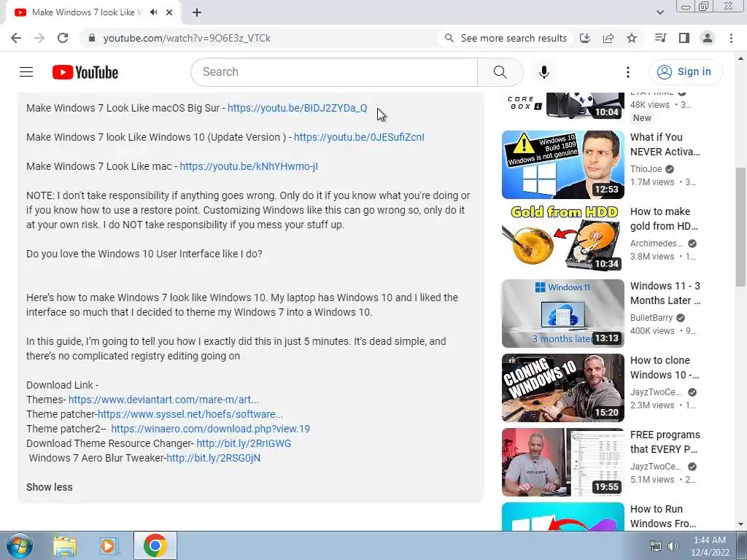
Task: Focus the YouTube Search field
Action: [334, 72]
